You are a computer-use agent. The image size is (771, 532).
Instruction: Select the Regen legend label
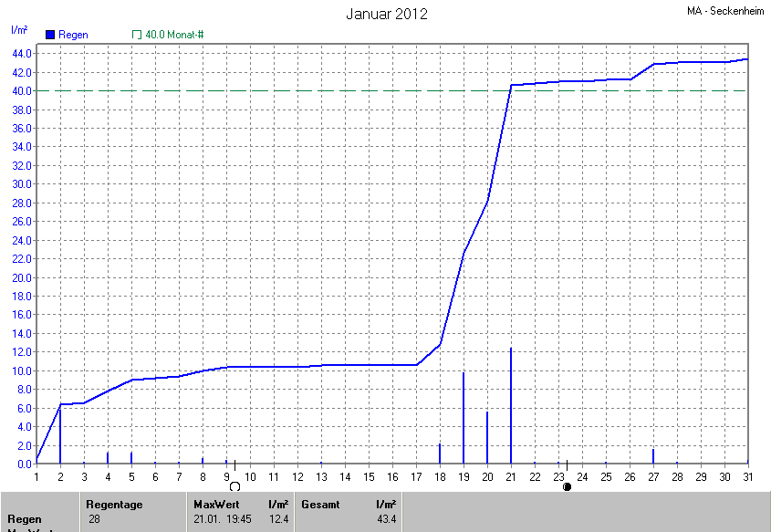pos(73,35)
